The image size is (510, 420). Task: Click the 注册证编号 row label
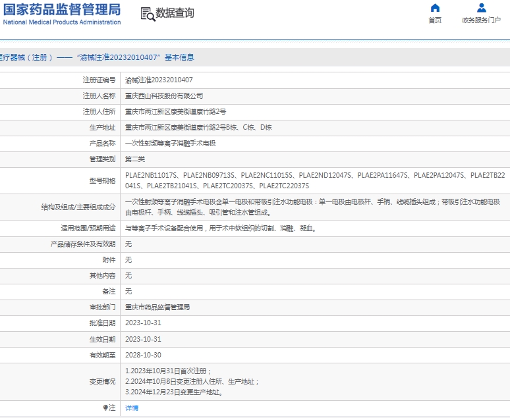pos(99,80)
